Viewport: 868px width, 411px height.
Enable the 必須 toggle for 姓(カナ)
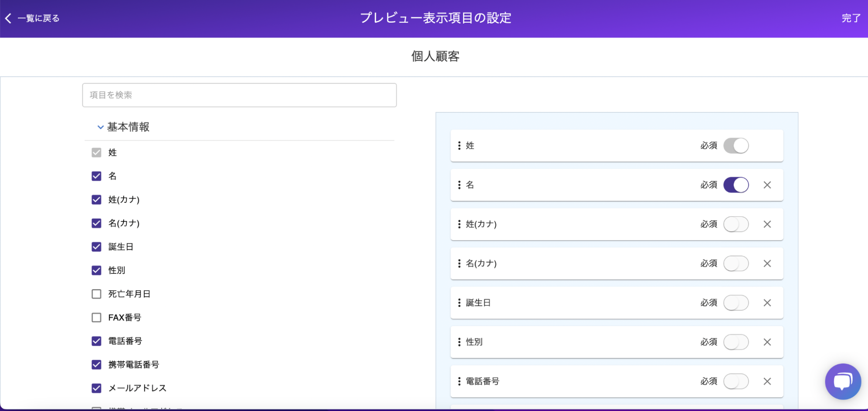(736, 224)
